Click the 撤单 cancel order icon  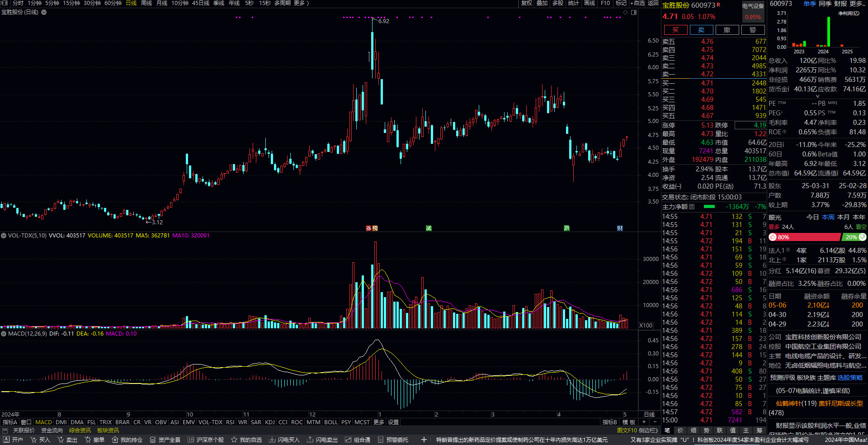88,440
